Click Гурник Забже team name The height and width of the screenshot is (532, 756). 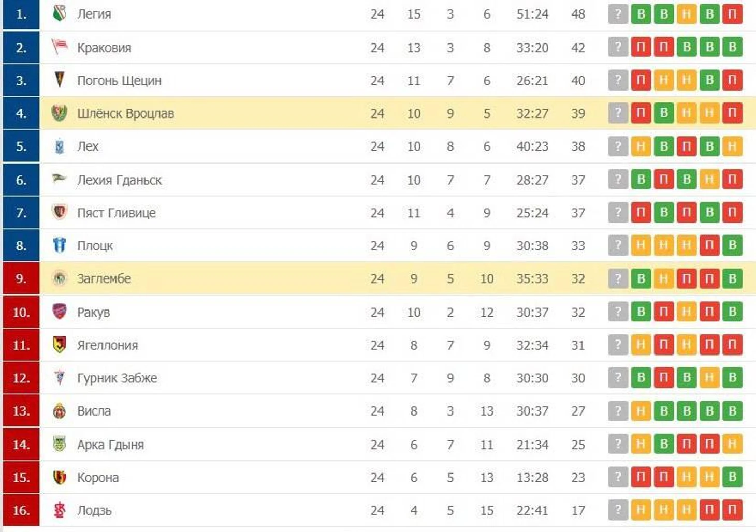pyautogui.click(x=117, y=378)
